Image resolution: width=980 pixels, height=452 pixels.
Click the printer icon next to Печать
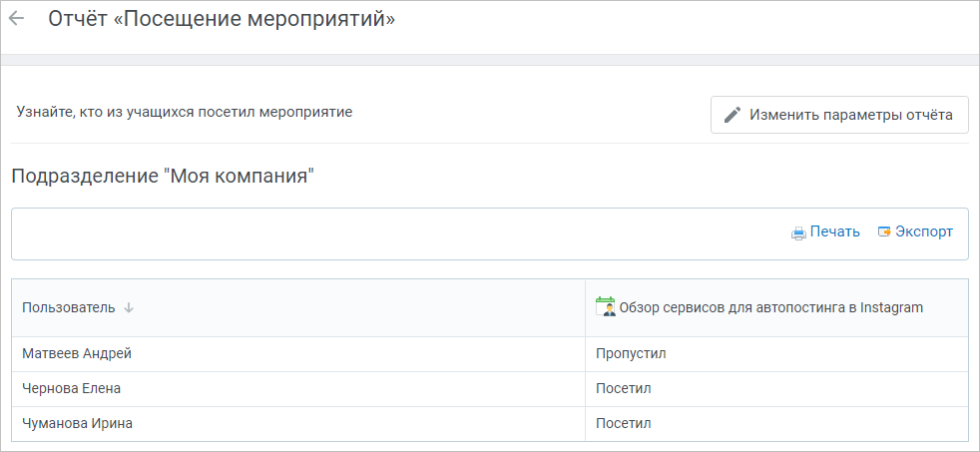pyautogui.click(x=798, y=232)
